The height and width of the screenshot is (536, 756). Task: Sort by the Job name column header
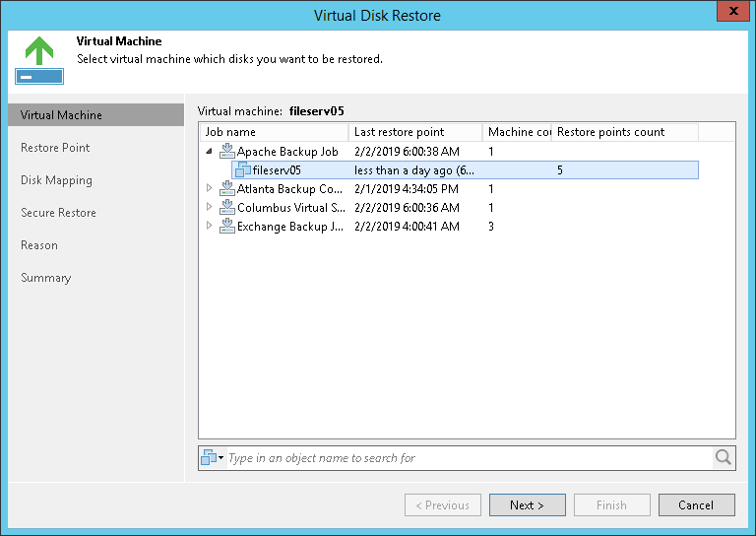click(x=274, y=132)
